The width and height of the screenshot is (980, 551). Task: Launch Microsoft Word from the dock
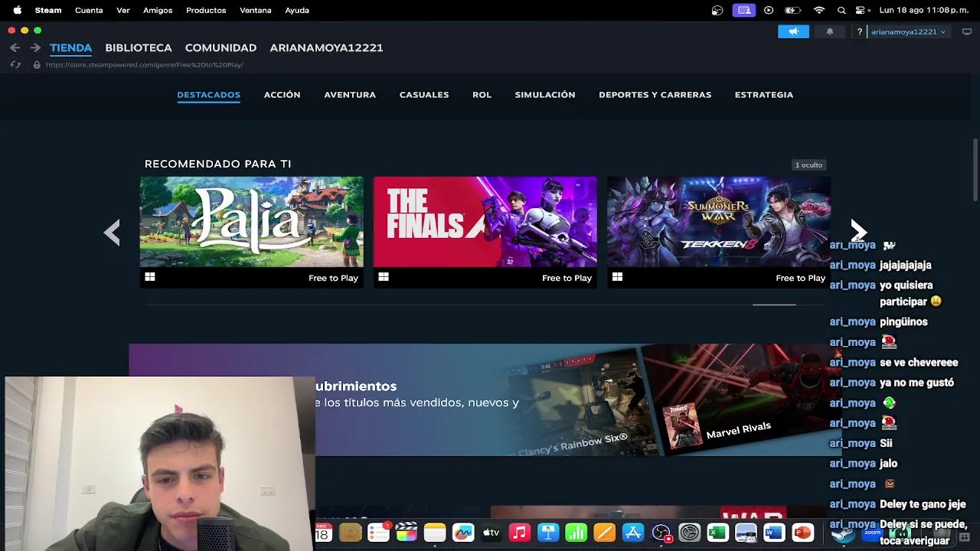coord(774,533)
